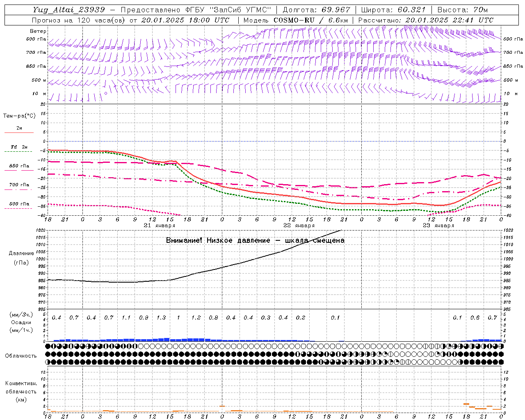Click the '1.2' precipitation value

(196, 318)
